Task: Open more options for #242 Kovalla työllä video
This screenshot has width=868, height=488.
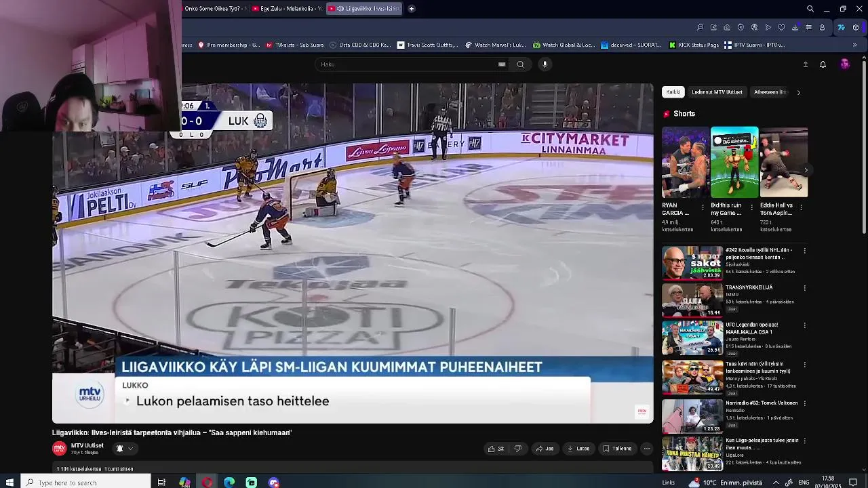Action: pos(805,251)
